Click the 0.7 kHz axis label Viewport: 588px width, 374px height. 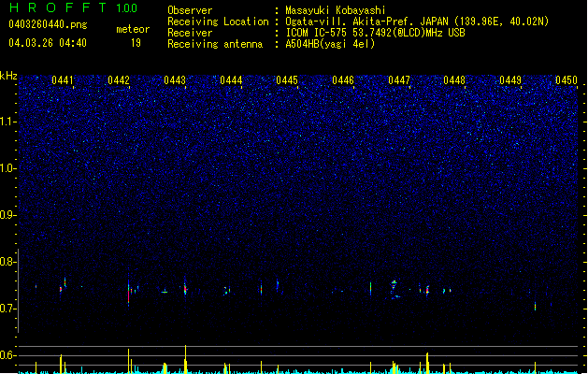pyautogui.click(x=8, y=309)
